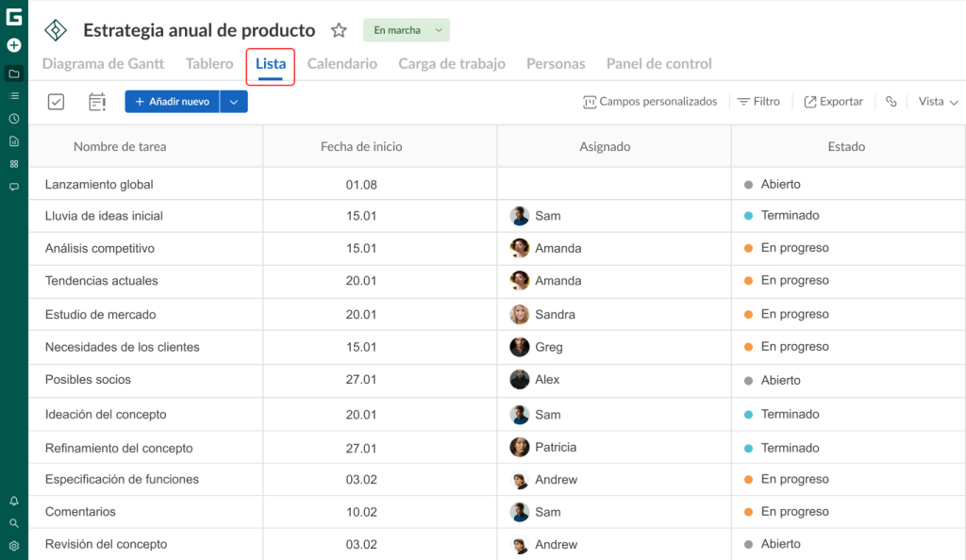966x560 pixels.
Task: Select the Estudio de mercado task
Action: pos(100,315)
